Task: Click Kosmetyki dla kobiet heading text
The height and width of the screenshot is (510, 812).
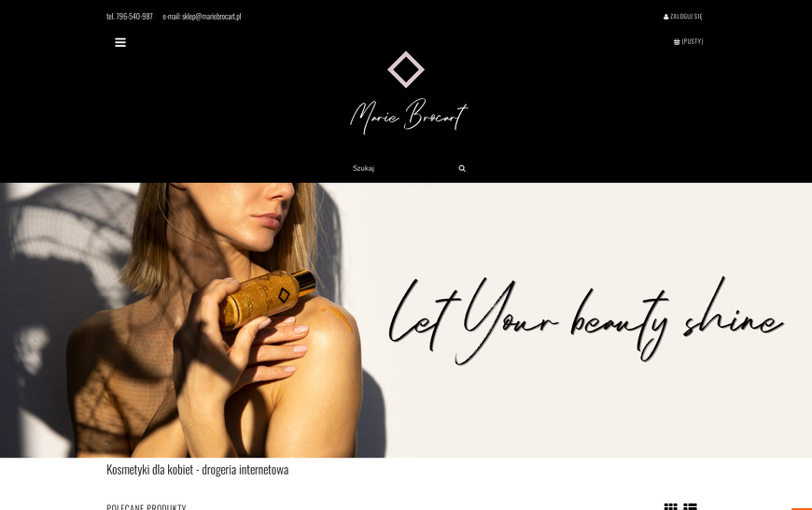Action: (x=197, y=470)
